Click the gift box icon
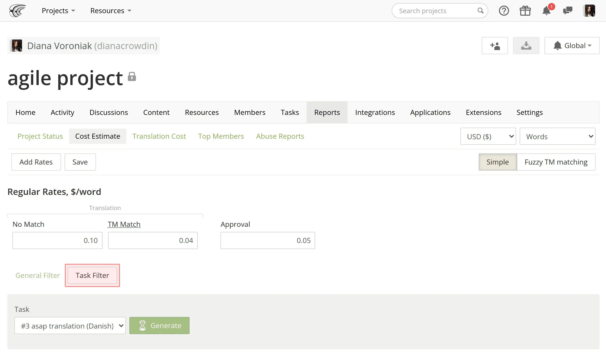This screenshot has height=364, width=606. pyautogui.click(x=525, y=10)
